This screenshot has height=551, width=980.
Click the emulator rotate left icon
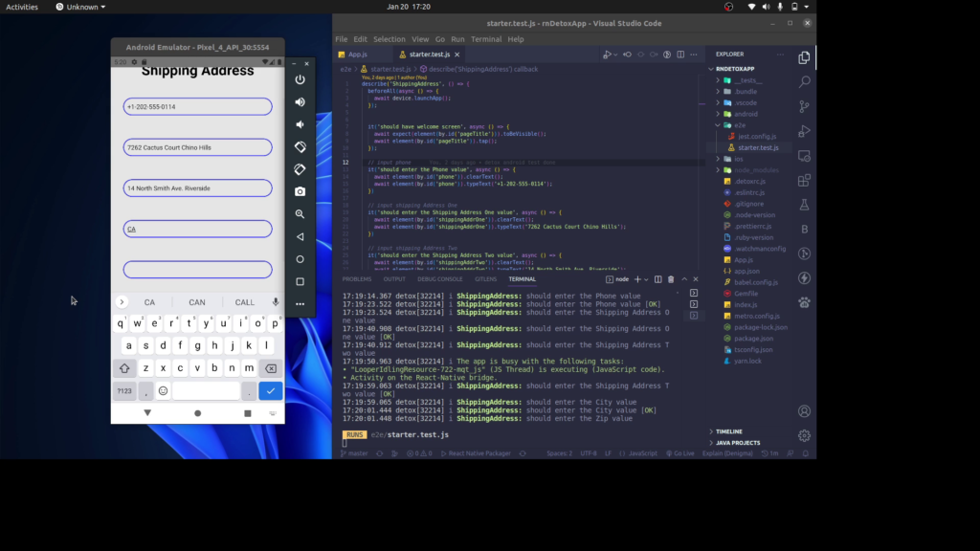pyautogui.click(x=300, y=146)
